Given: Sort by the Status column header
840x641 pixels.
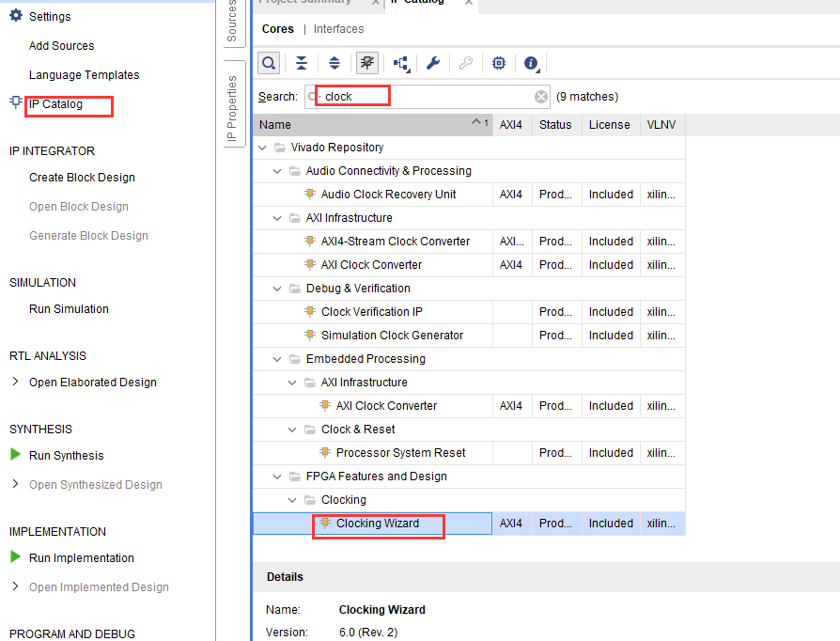Looking at the screenshot, I should 556,125.
